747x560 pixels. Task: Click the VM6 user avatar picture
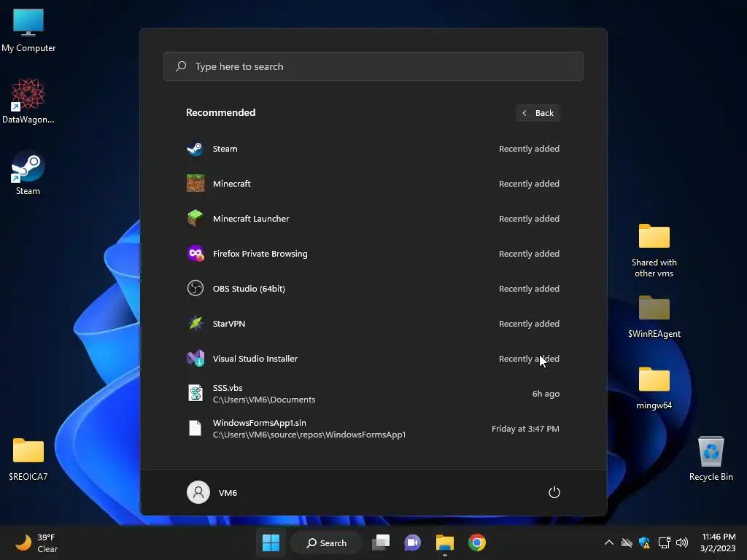[x=198, y=492]
